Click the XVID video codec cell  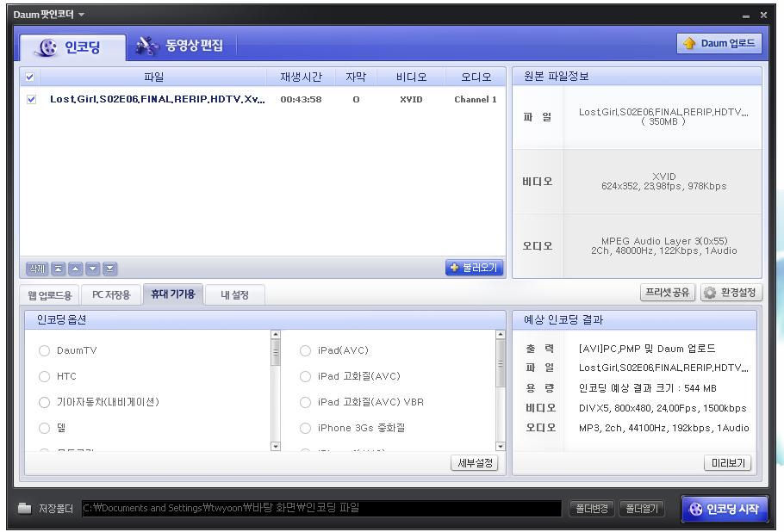(x=411, y=99)
